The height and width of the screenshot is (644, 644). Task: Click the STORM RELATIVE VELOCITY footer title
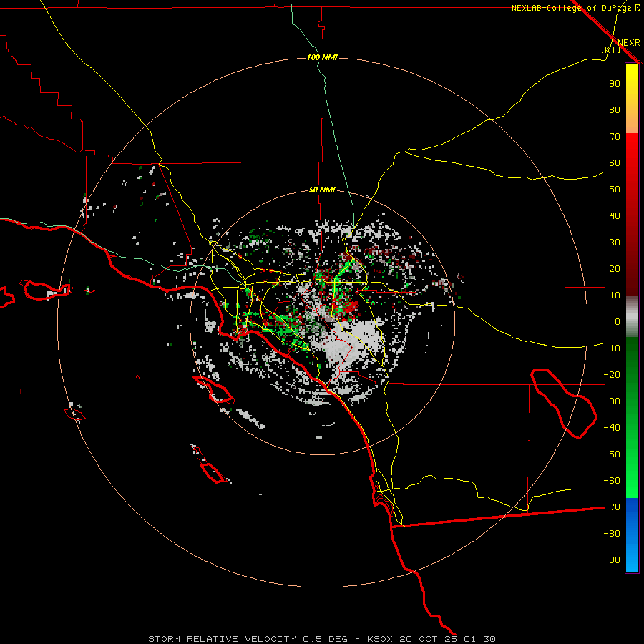[x=223, y=639]
